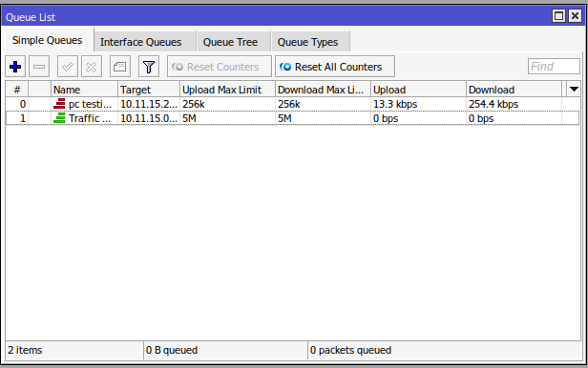Sort by Download Max Limit header

pyautogui.click(x=323, y=90)
